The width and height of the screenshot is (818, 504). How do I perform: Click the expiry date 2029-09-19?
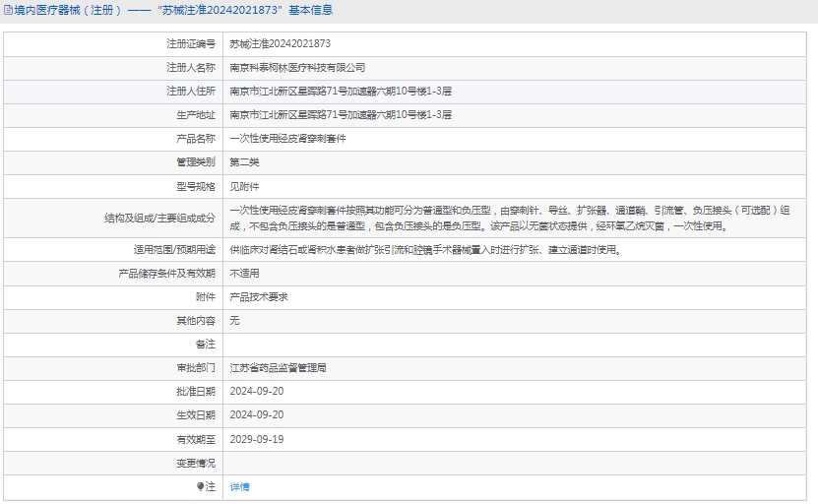[x=256, y=439]
